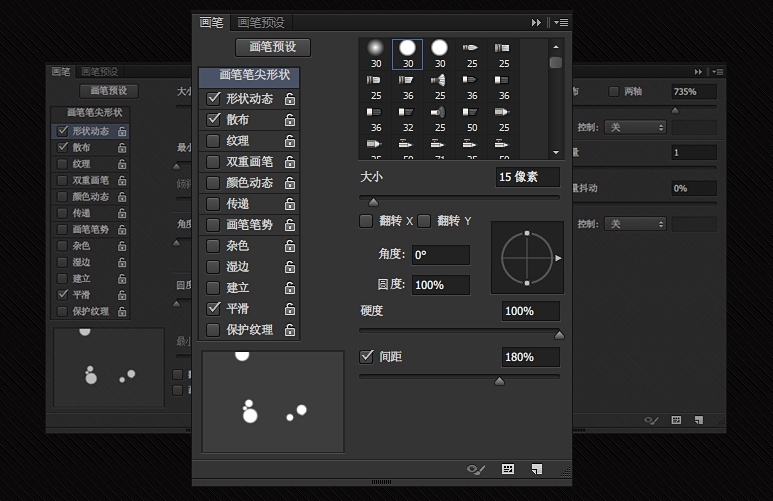The height and width of the screenshot is (501, 773).
Task: Switch to the 画笔预设 tab in front panel
Action: pos(261,22)
